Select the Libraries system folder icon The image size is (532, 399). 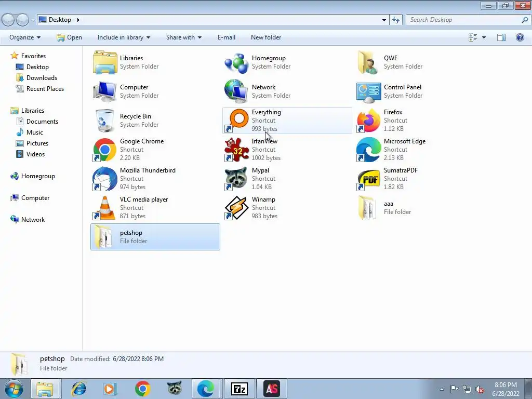(105, 62)
